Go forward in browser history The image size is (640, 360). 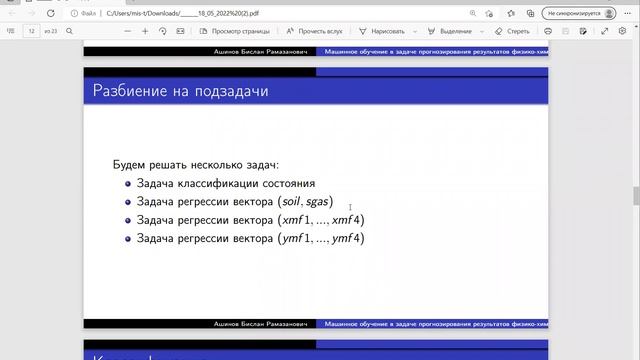click(31, 13)
